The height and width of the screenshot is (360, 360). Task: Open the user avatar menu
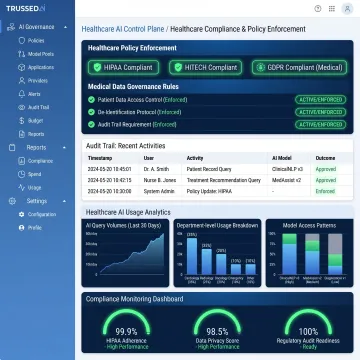point(347,9)
